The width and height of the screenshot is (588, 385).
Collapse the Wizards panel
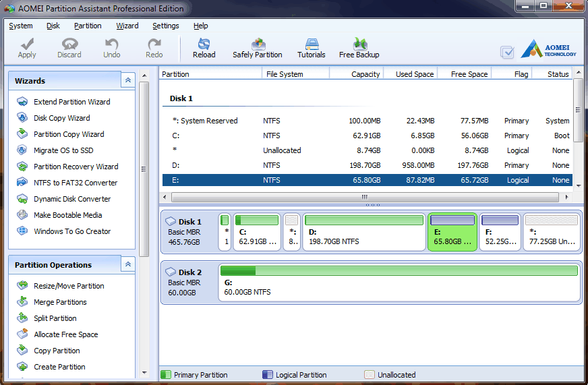127,80
